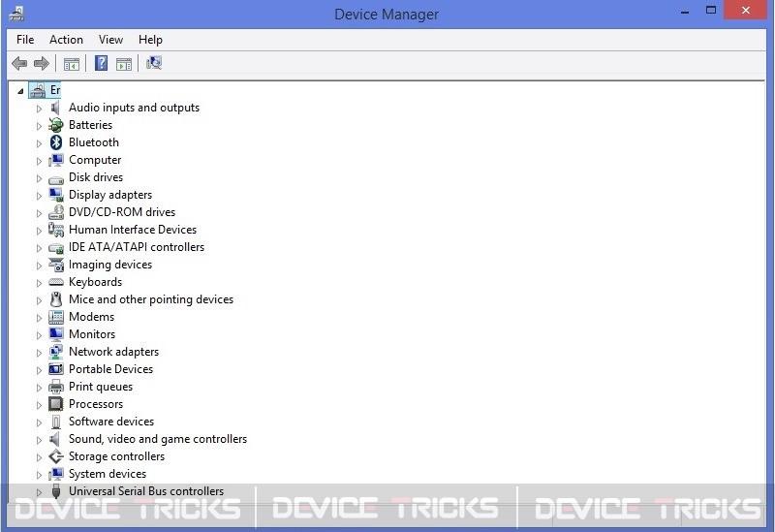Expand the Monitors category
The height and width of the screenshot is (532, 775).
click(39, 335)
